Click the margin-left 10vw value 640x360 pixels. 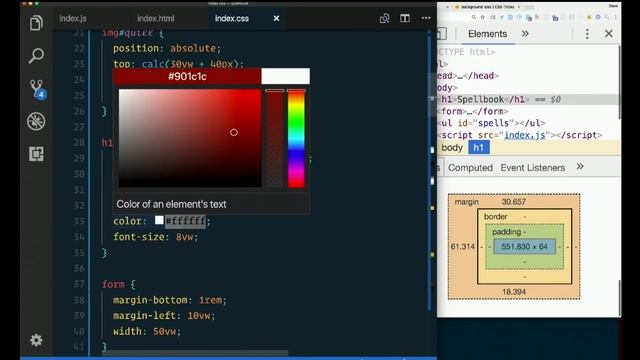[x=199, y=316]
